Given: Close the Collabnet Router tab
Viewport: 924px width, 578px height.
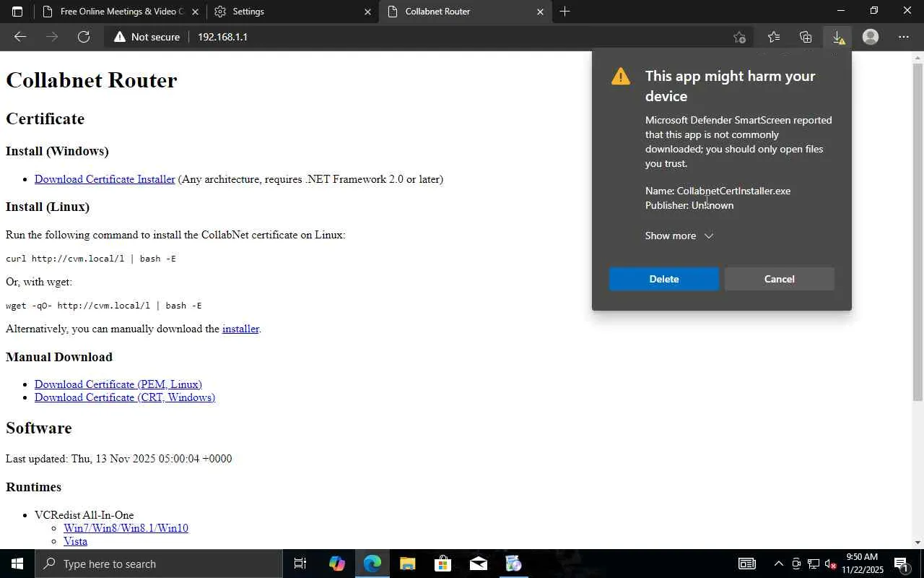Looking at the screenshot, I should 540,12.
